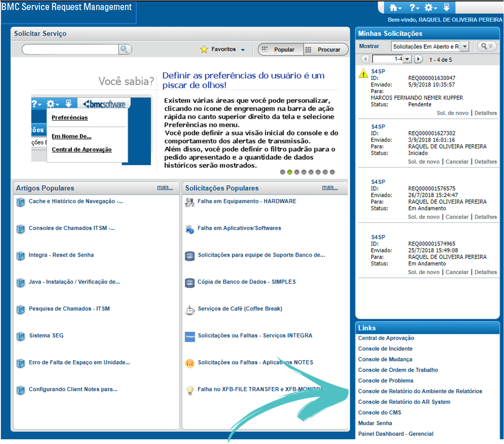The height and width of the screenshot is (444, 504).
Task: Click the coffee cup icon for Serviços de Café
Action: (190, 310)
